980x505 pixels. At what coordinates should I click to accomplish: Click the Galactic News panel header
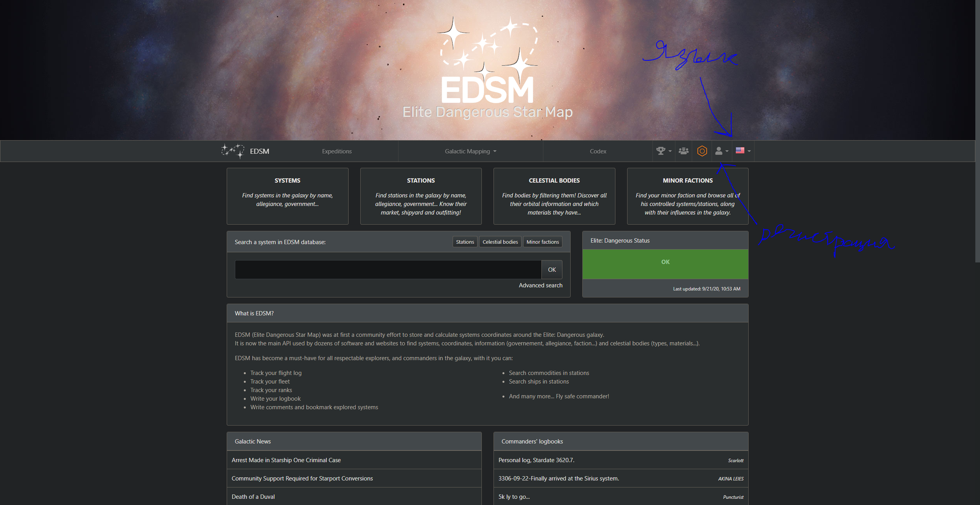pos(354,442)
